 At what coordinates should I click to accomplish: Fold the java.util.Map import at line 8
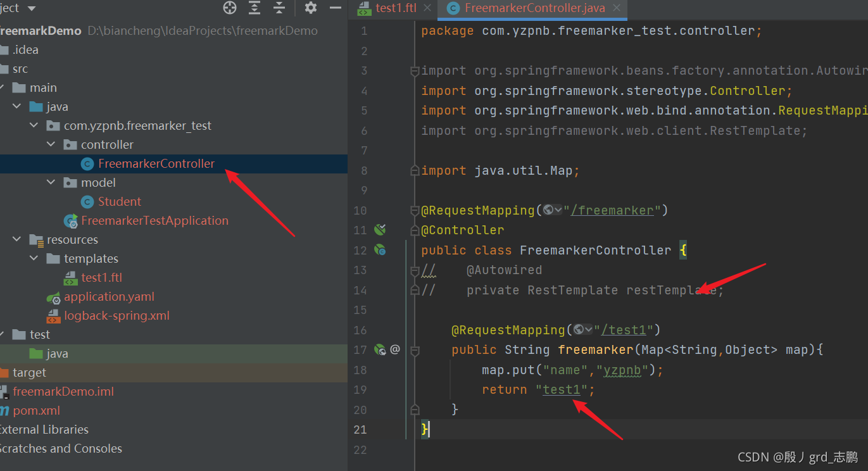tap(415, 171)
